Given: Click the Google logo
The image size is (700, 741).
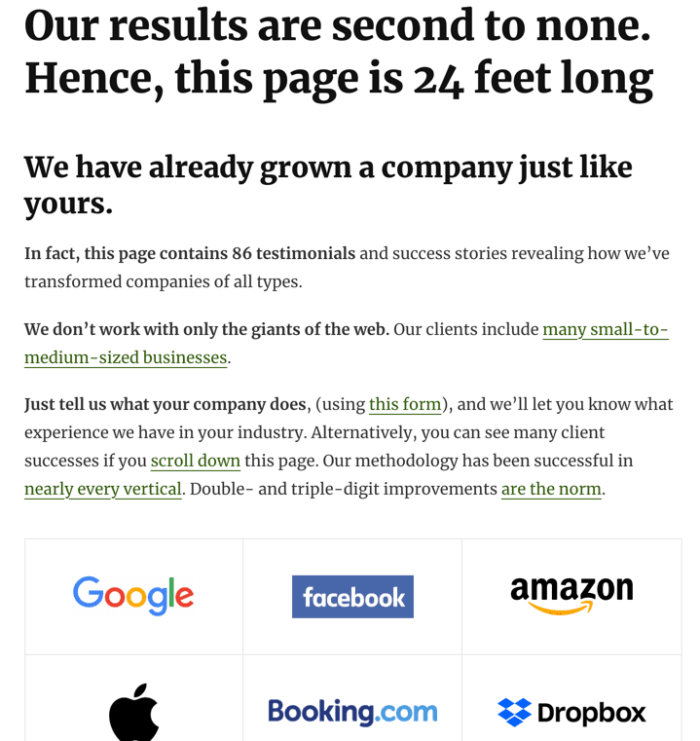Looking at the screenshot, I should (133, 596).
